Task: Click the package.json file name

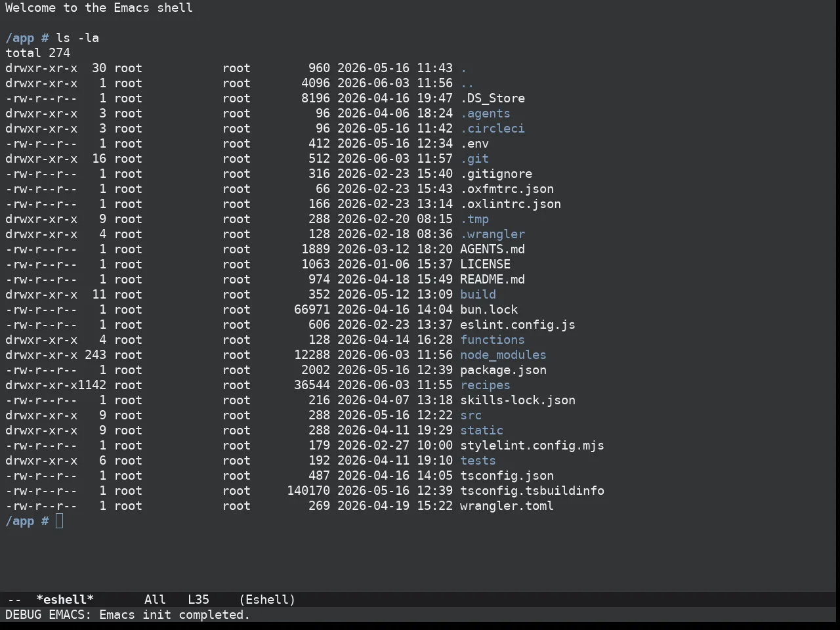Action: (503, 370)
